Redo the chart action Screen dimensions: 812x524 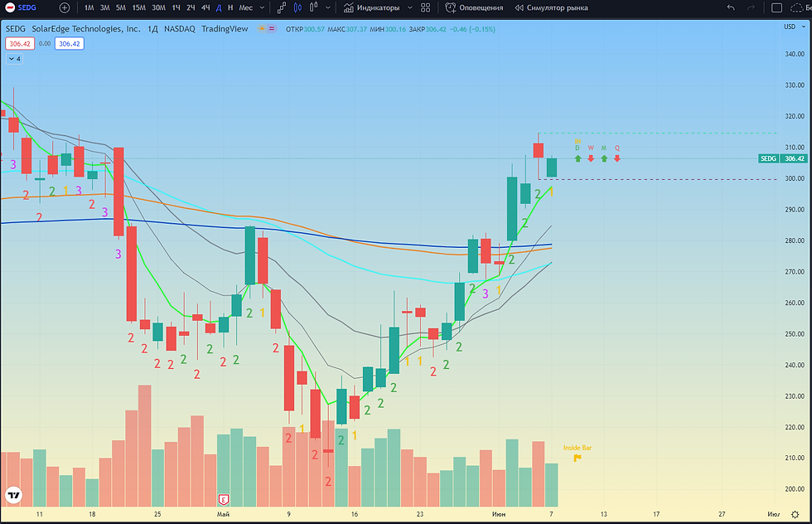(751, 7)
